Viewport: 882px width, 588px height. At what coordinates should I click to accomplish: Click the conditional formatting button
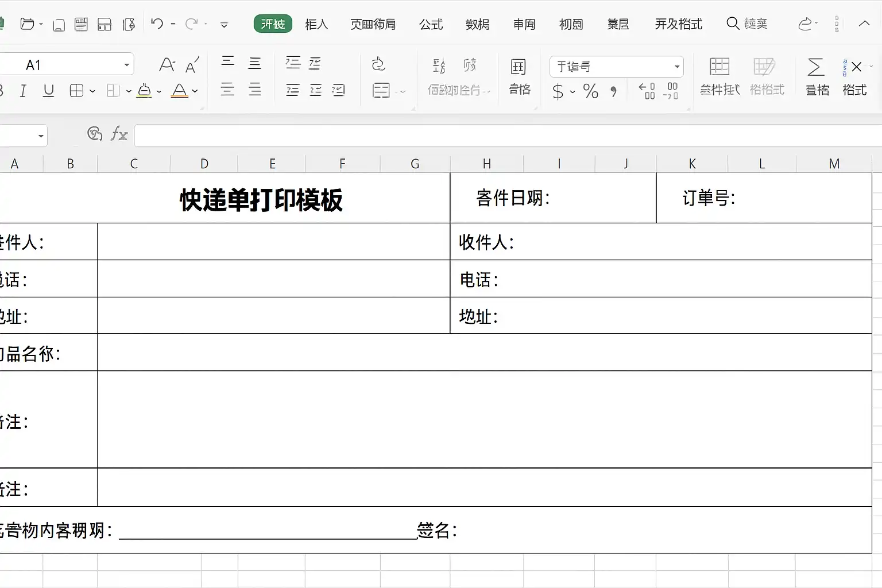[719, 75]
